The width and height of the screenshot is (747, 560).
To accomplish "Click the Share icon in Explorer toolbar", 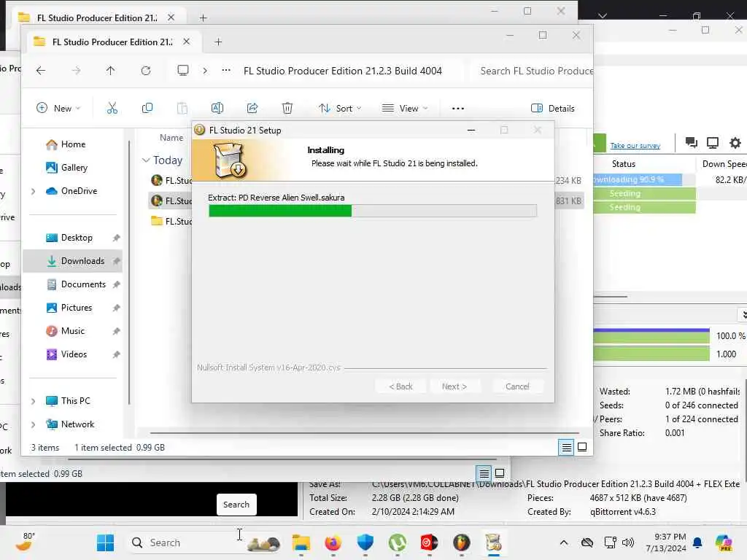I will (252, 109).
